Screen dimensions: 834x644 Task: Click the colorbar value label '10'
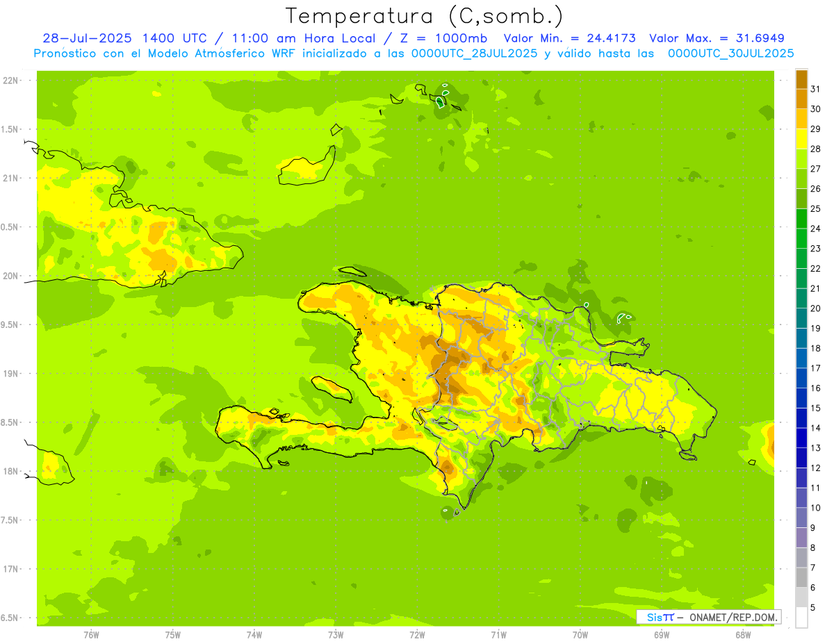(x=816, y=508)
